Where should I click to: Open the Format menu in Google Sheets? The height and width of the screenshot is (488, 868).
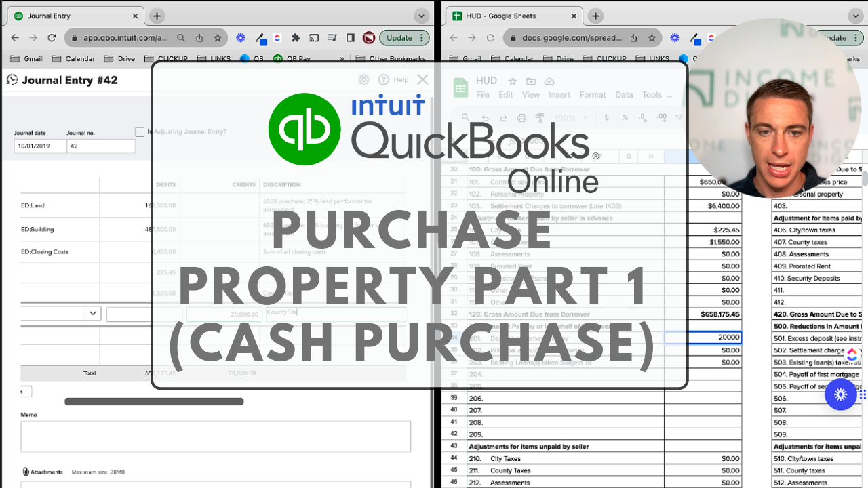click(x=593, y=95)
